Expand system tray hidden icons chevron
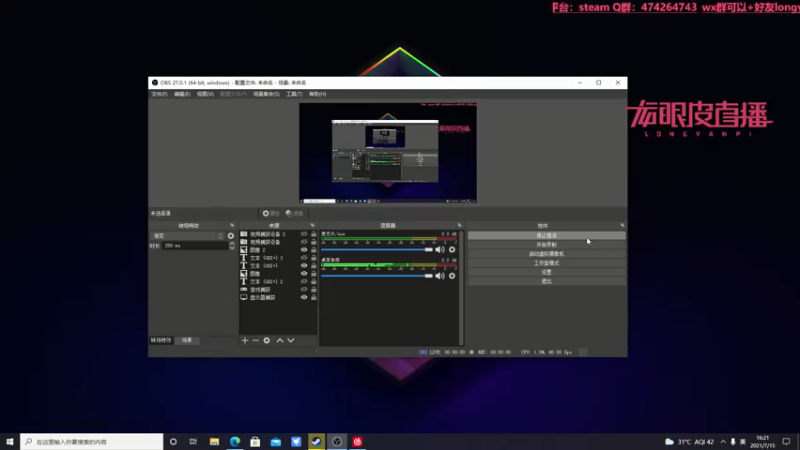 [723, 441]
